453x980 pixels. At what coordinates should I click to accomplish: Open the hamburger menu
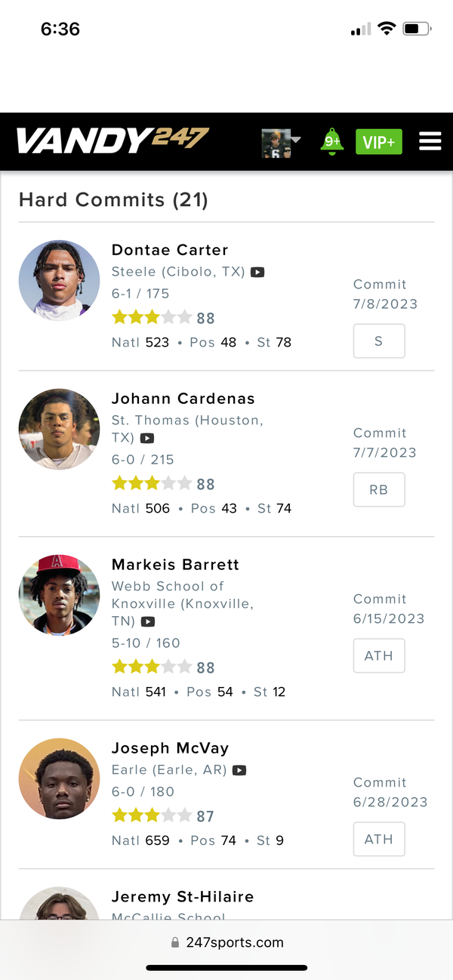430,141
